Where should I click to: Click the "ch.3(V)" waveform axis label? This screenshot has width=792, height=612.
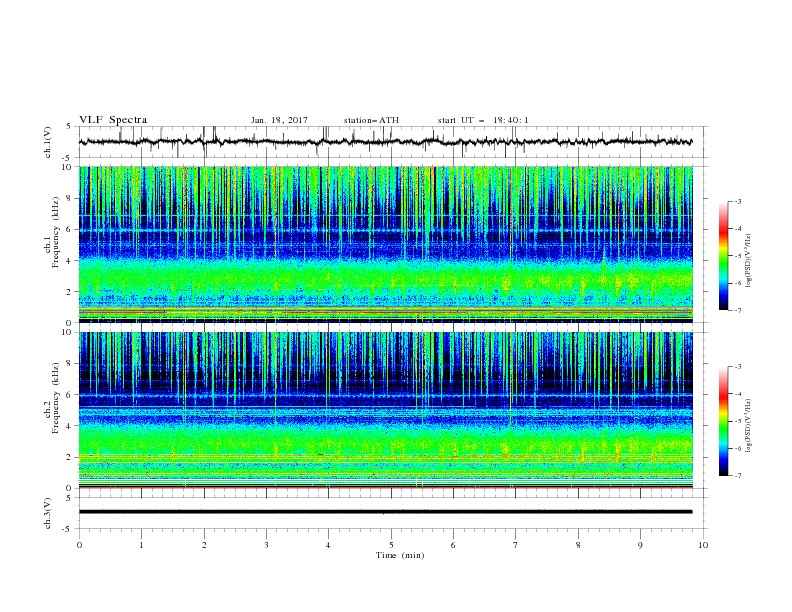tap(48, 513)
